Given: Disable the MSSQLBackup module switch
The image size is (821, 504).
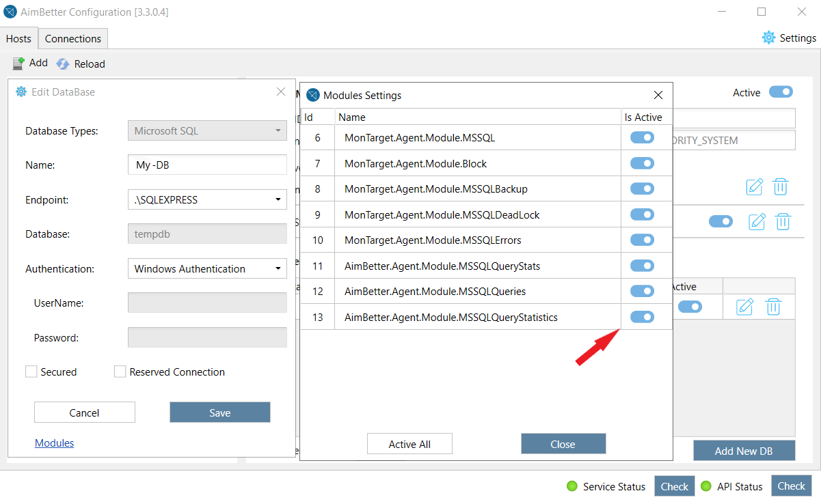Looking at the screenshot, I should tap(642, 188).
